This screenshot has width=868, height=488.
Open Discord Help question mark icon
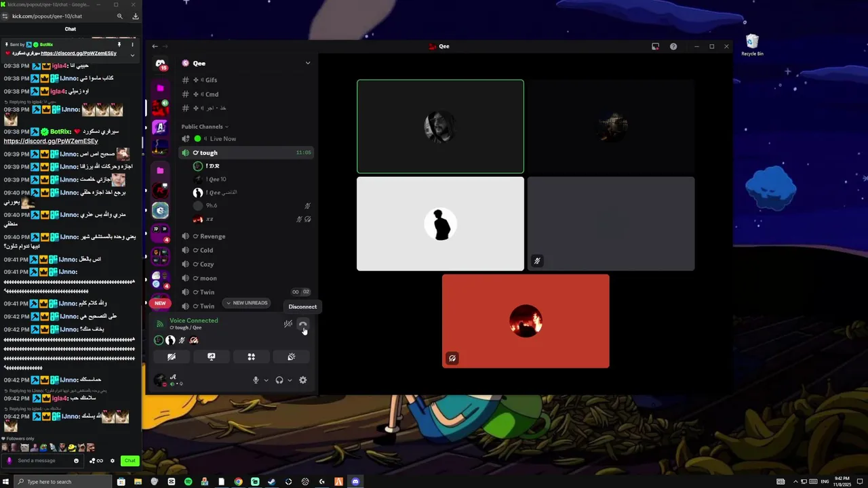(673, 47)
